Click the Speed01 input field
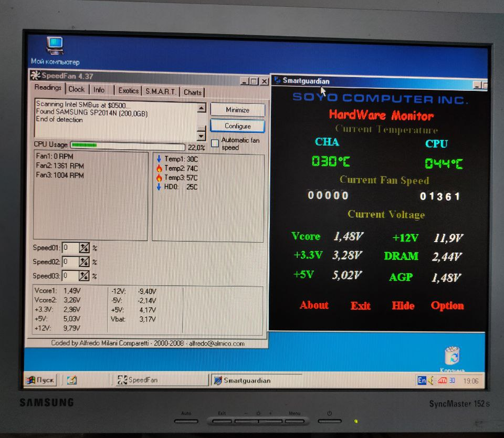 click(70, 247)
